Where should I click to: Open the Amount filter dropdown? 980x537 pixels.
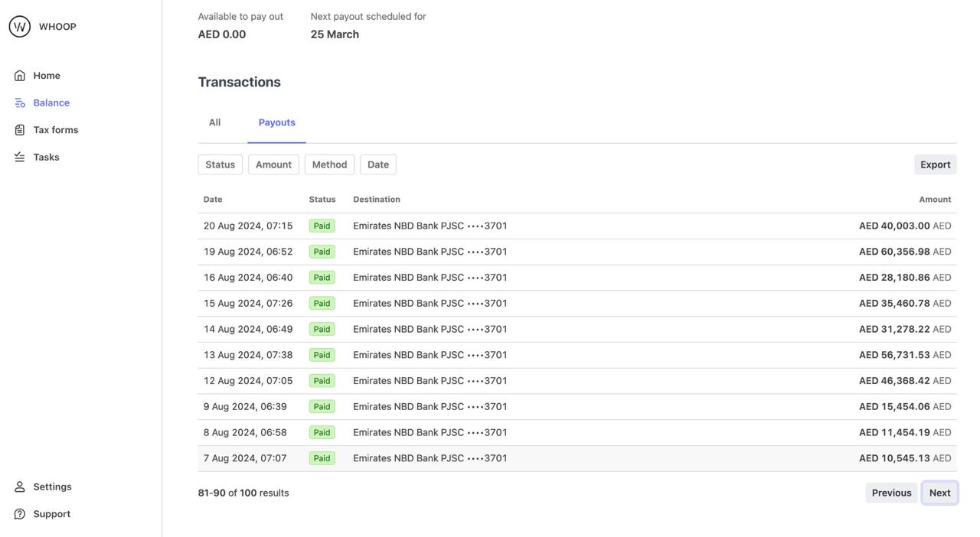click(273, 164)
